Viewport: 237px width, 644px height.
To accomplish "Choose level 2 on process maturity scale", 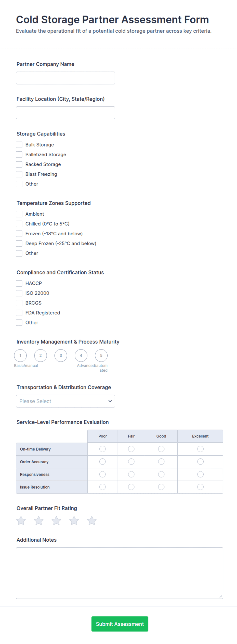I will pyautogui.click(x=41, y=355).
